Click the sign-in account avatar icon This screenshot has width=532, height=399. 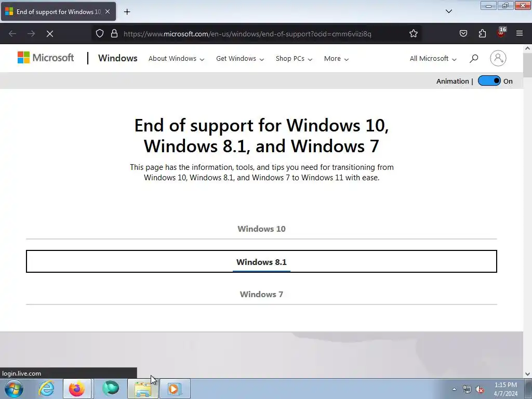pyautogui.click(x=498, y=58)
